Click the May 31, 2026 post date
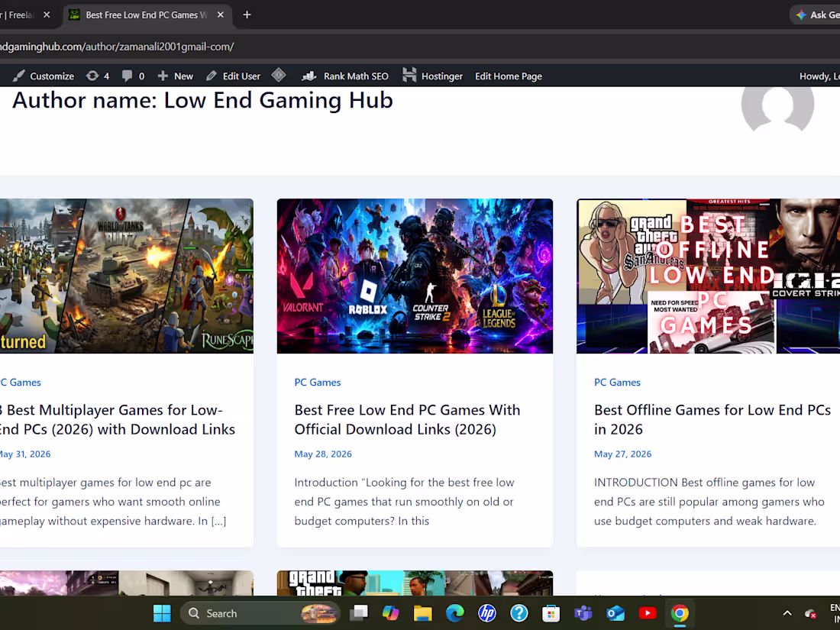The width and height of the screenshot is (840, 630). tap(25, 454)
